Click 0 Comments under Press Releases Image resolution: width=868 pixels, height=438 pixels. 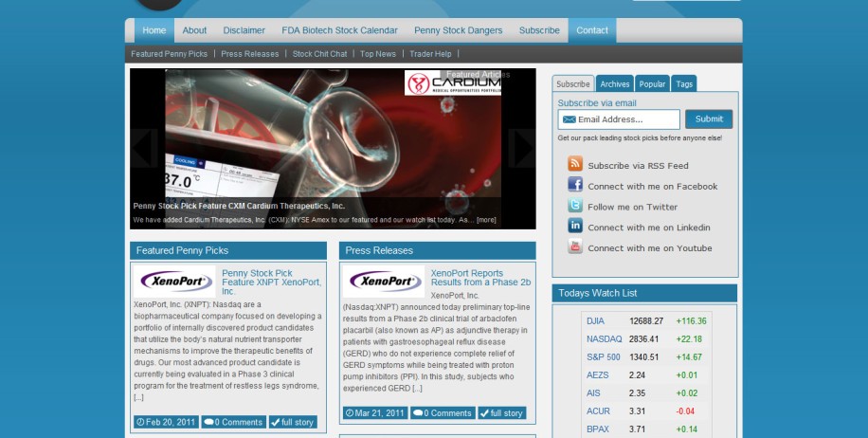[443, 413]
